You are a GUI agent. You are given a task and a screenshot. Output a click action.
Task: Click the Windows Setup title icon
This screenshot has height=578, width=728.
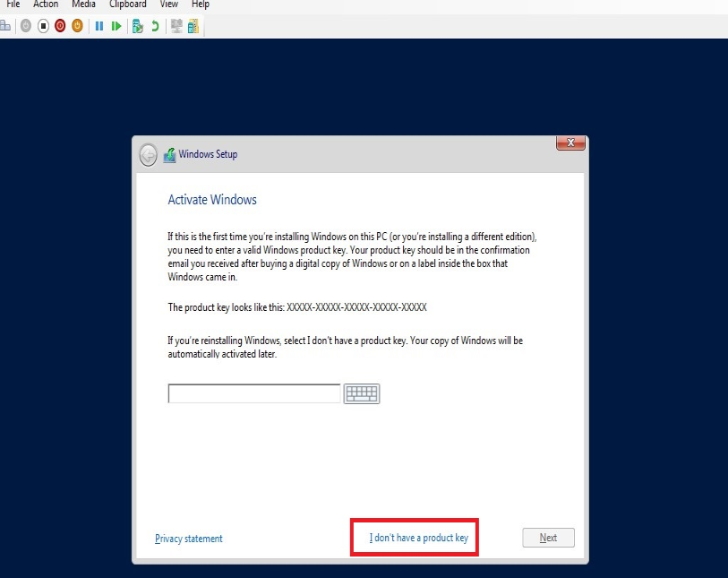pyautogui.click(x=169, y=155)
